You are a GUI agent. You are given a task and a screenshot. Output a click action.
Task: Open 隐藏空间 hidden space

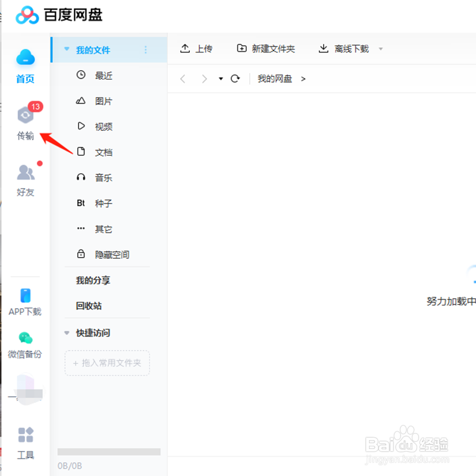click(112, 255)
